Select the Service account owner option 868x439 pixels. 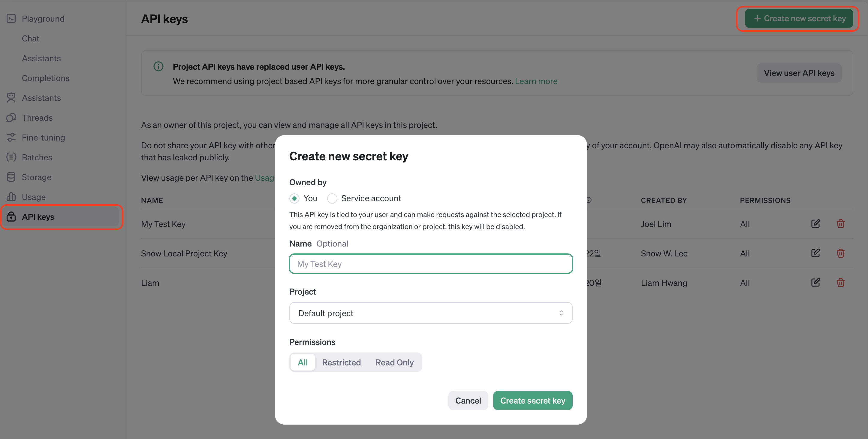click(332, 198)
